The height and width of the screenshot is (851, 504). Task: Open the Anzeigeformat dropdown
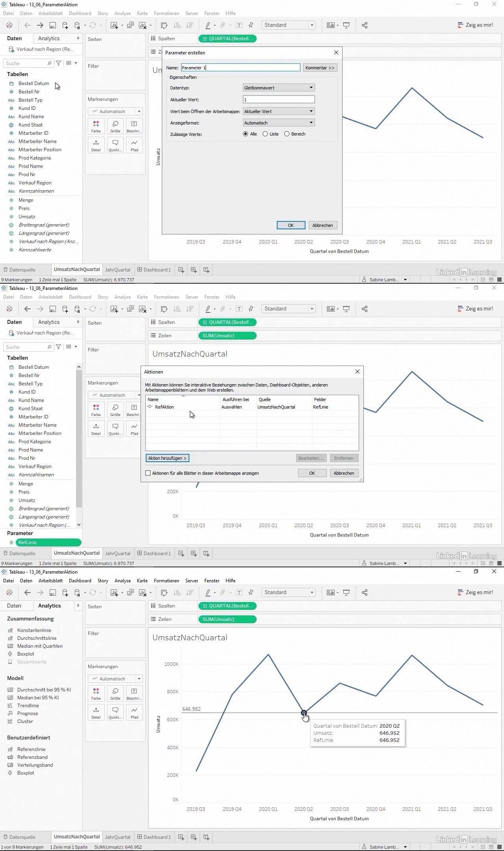pyautogui.click(x=279, y=123)
